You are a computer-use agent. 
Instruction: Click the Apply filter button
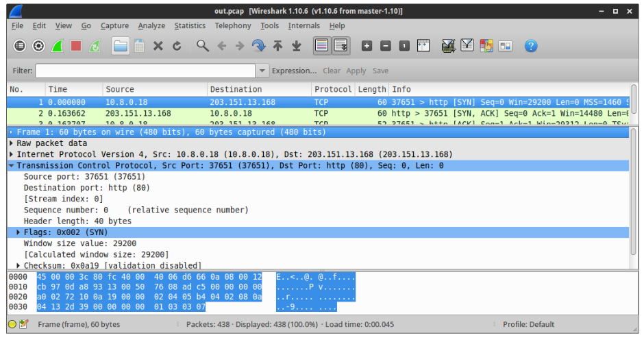click(356, 71)
